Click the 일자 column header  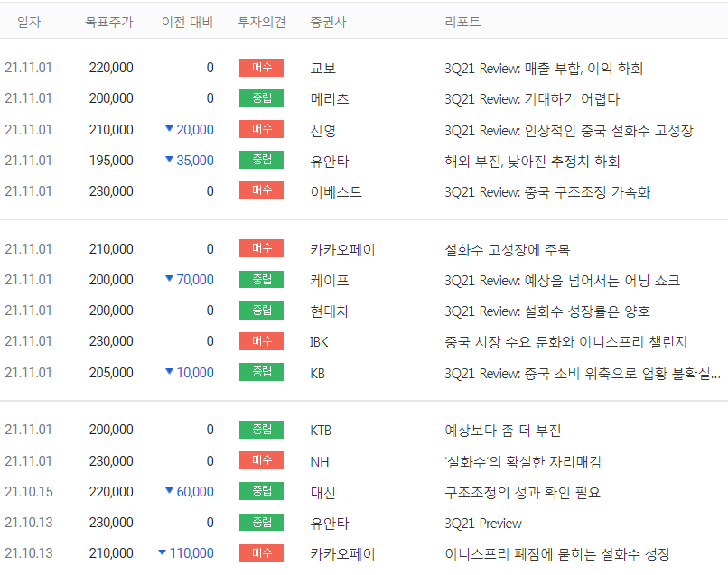(x=29, y=22)
